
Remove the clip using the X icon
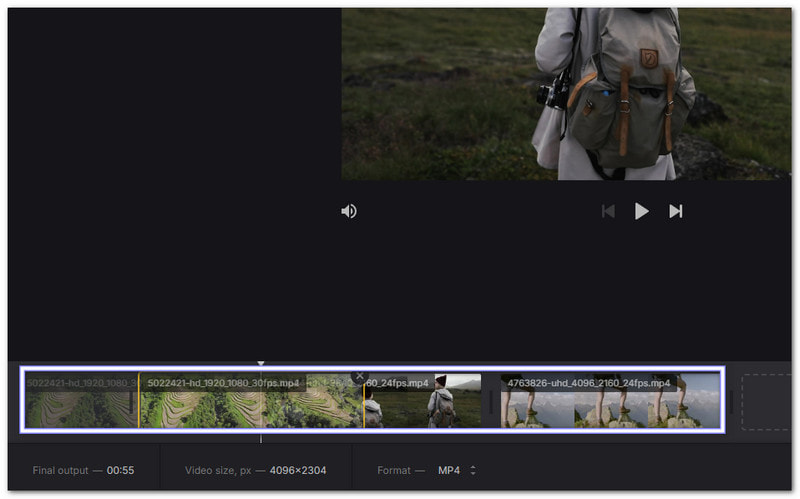click(x=360, y=376)
